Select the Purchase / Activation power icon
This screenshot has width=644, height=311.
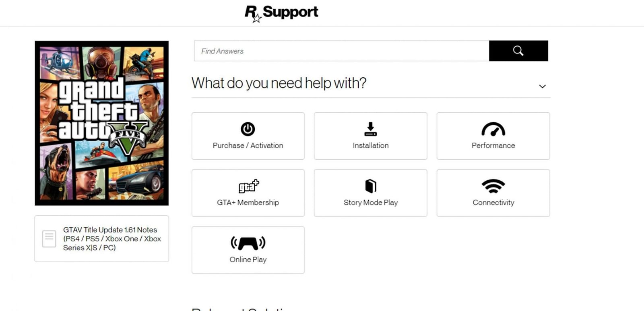248,129
